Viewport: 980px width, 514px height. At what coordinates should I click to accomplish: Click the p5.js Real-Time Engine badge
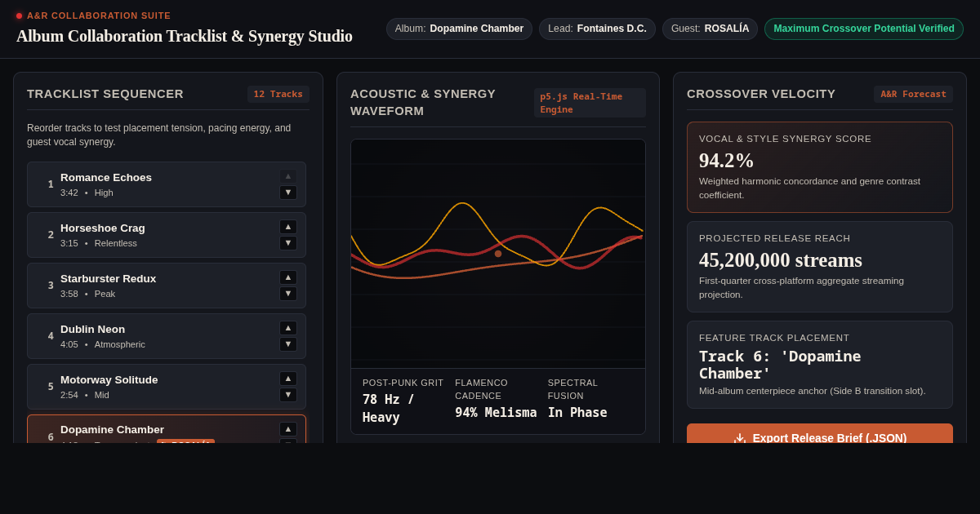[x=590, y=103]
